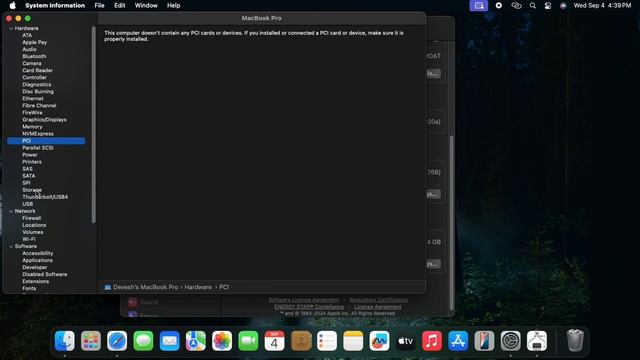Open Launchpad in the dock
Screen dimensions: 640x360
click(x=91, y=340)
